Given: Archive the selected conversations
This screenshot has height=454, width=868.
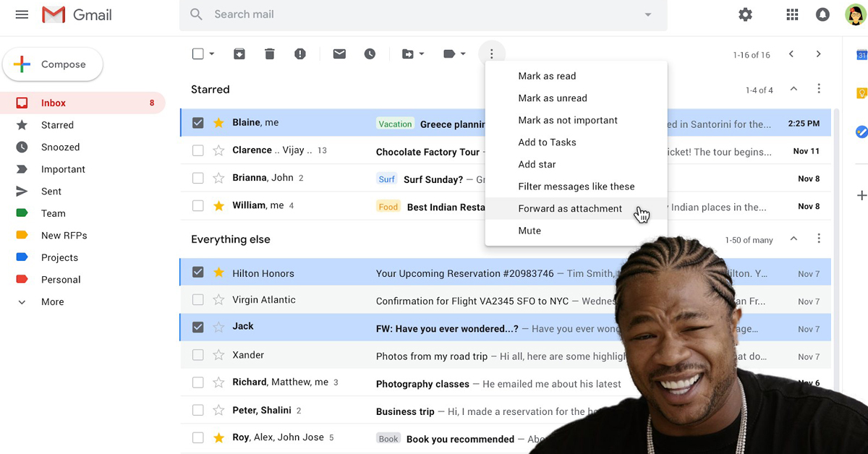Looking at the screenshot, I should 239,53.
